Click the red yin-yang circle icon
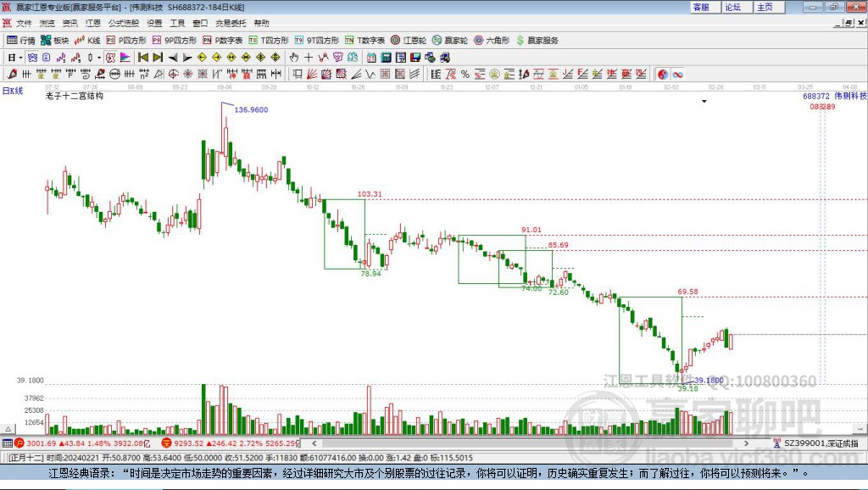Viewport: 868px width, 490px height. pyautogui.click(x=663, y=75)
